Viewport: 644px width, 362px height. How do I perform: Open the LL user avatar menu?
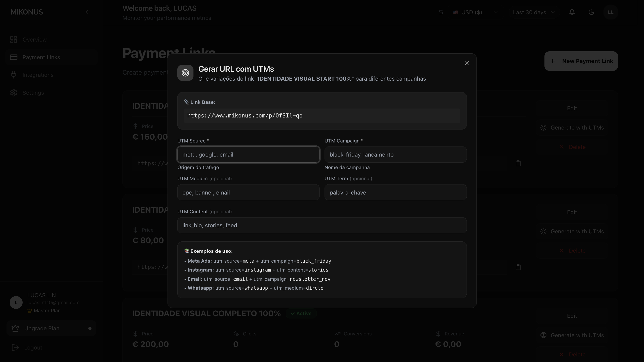pyautogui.click(x=610, y=12)
